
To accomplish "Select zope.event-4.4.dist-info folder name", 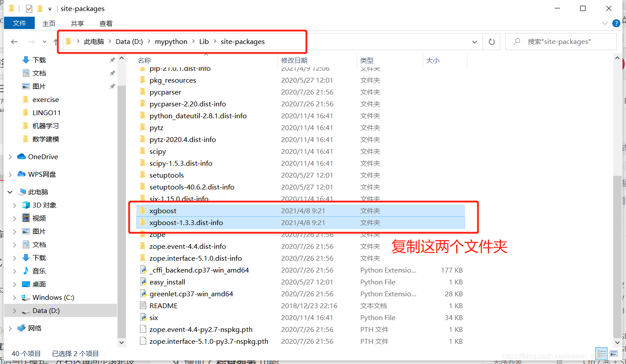I will (188, 246).
